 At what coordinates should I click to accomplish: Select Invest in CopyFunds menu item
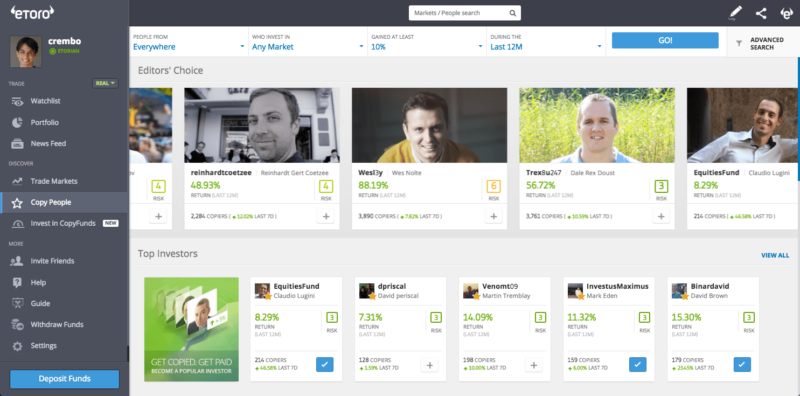[x=64, y=224]
